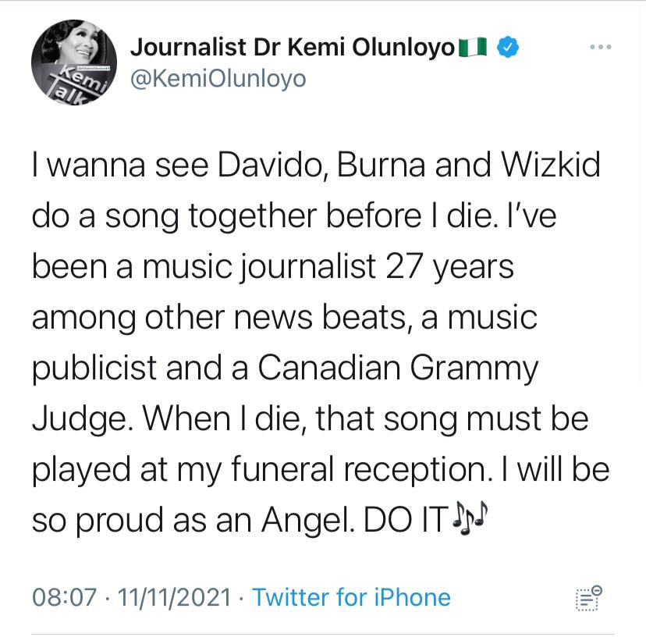Open the Twitter for iPhone source link
This screenshot has width=646, height=644.
352,598
